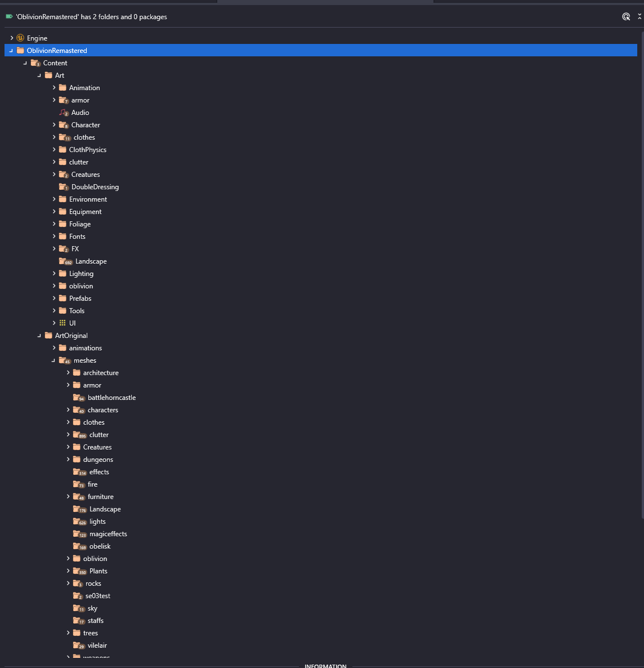Image resolution: width=644 pixels, height=668 pixels.
Task: Click the collapse-all arrows icon at top right
Action: coord(639,16)
